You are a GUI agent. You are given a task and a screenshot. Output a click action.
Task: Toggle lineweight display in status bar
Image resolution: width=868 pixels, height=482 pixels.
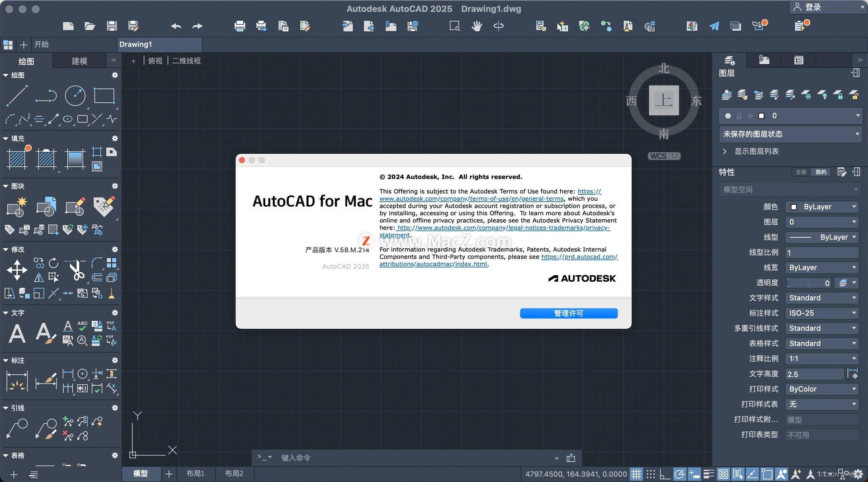pyautogui.click(x=709, y=474)
